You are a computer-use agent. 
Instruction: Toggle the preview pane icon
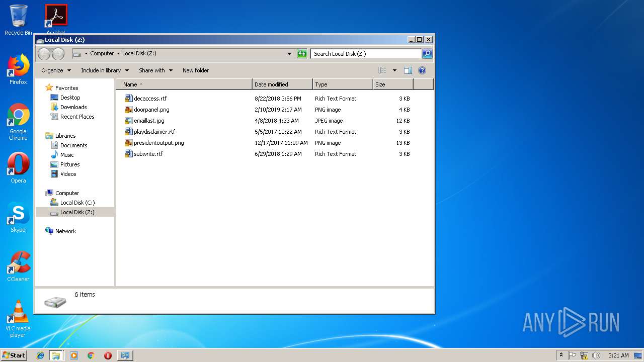click(408, 70)
